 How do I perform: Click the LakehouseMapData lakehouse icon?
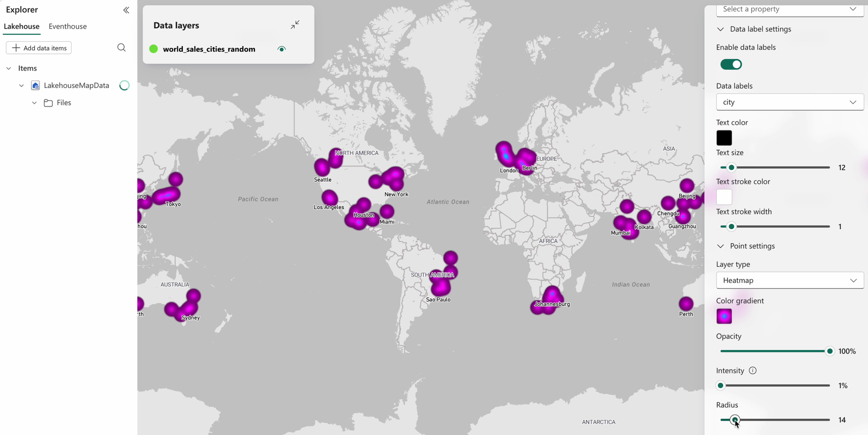click(35, 85)
